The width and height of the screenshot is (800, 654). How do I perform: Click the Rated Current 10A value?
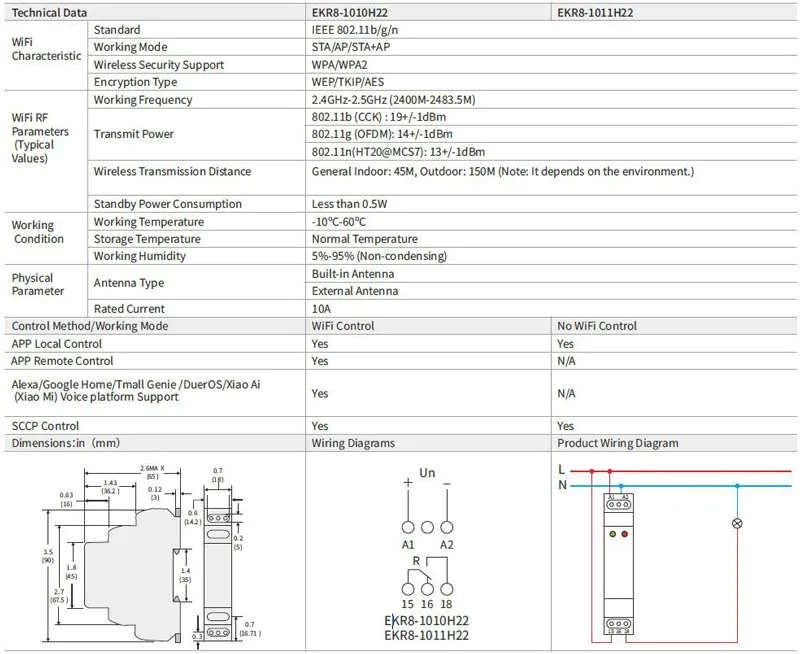(x=321, y=309)
